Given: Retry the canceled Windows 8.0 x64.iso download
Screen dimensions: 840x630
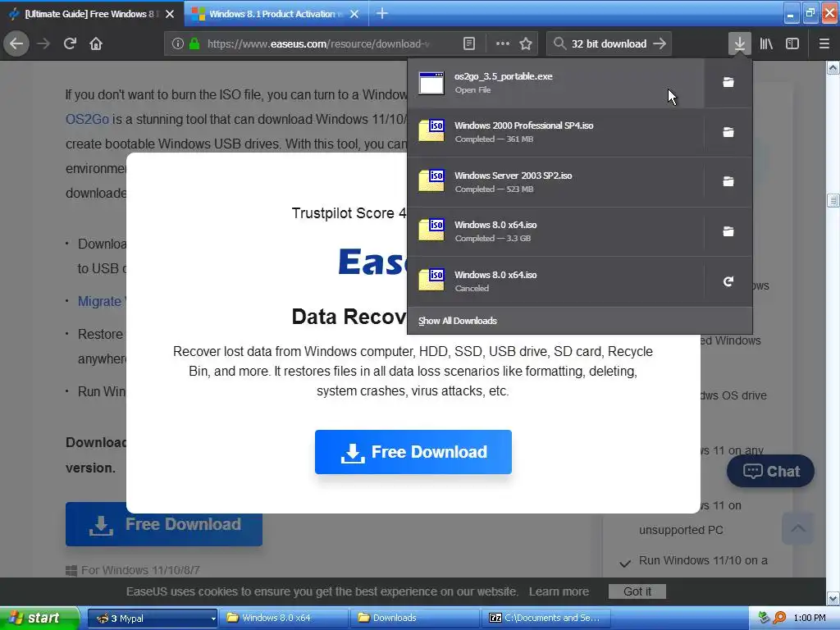Looking at the screenshot, I should 728,281.
